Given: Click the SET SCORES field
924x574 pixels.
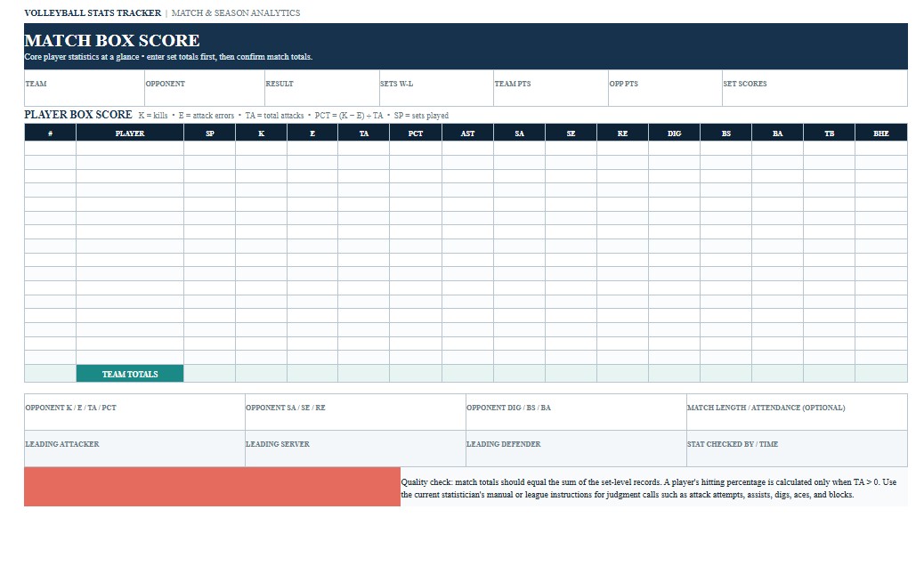Looking at the screenshot, I should (815, 88).
